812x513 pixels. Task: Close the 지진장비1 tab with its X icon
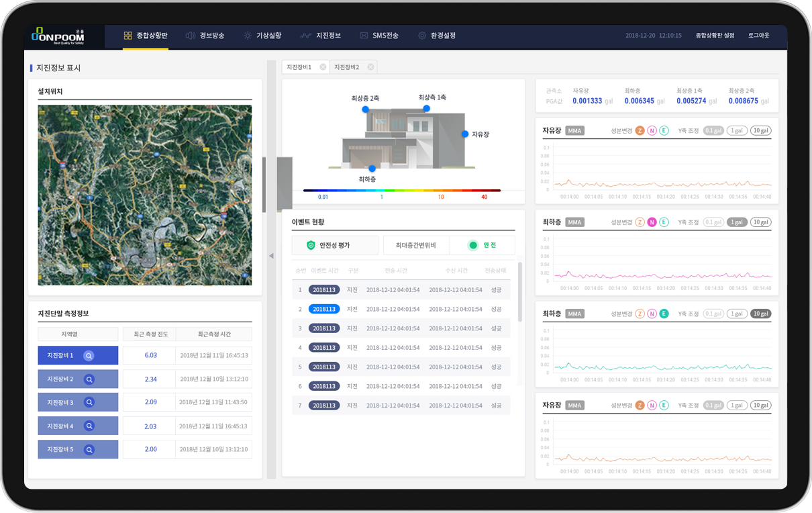323,67
